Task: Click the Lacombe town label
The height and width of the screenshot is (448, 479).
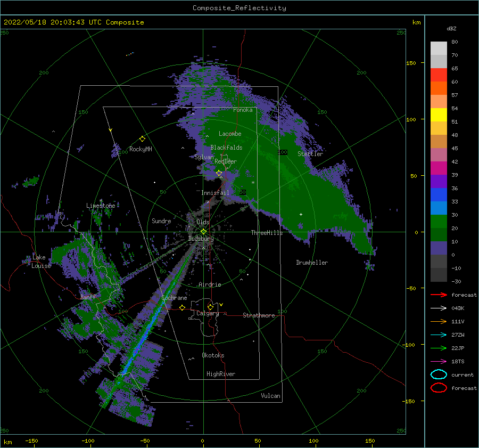Action: pyautogui.click(x=230, y=134)
